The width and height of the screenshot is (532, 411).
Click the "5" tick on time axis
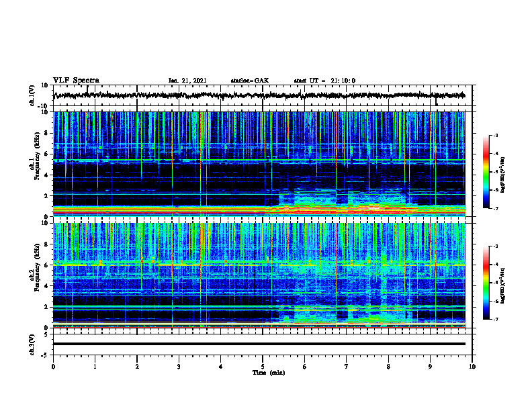click(x=263, y=367)
